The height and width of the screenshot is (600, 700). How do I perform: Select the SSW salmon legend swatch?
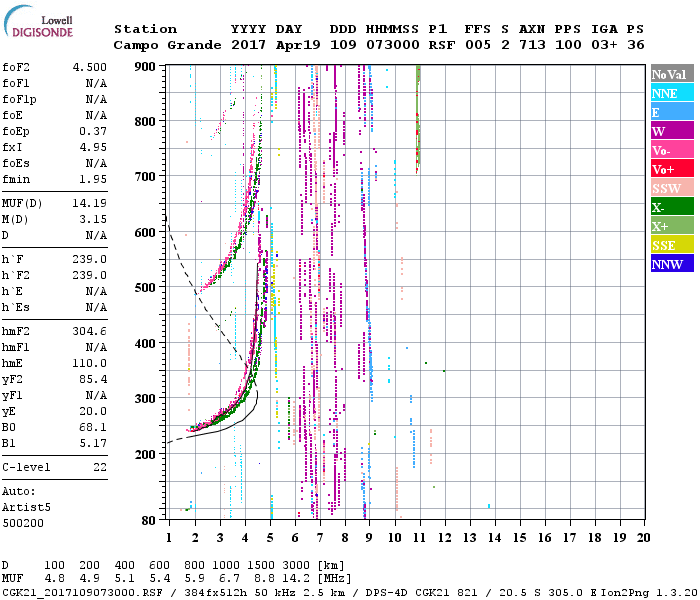[x=672, y=188]
